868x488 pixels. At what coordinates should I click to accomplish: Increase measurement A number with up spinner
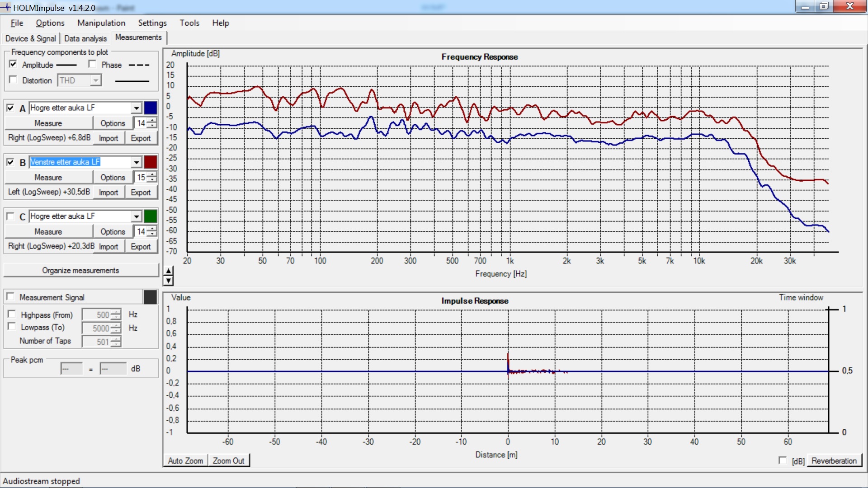pos(152,120)
